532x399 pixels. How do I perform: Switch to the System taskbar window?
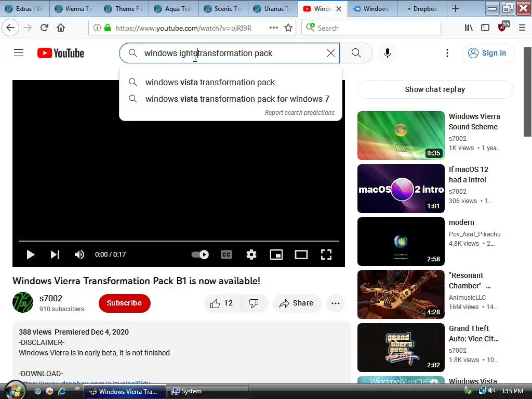pyautogui.click(x=208, y=391)
